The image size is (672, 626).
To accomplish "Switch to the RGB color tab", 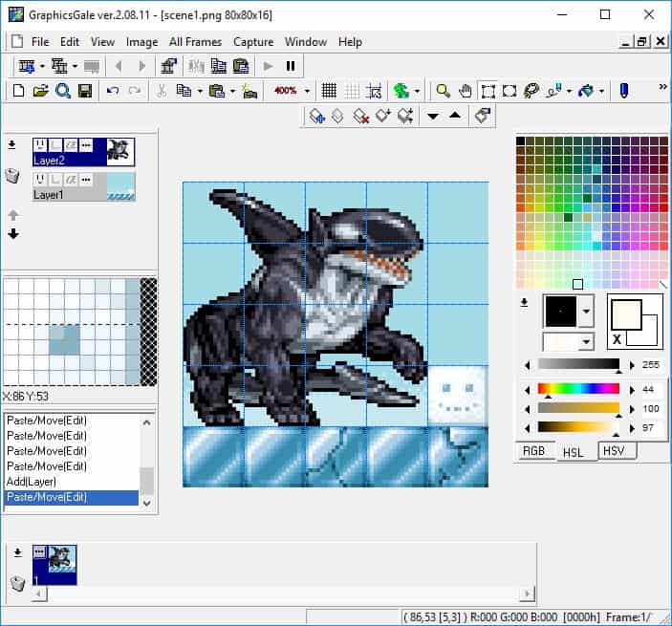I will click(534, 451).
